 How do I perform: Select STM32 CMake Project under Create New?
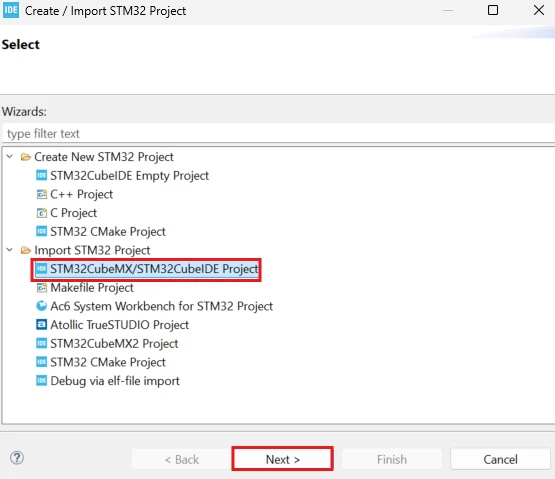[108, 232]
